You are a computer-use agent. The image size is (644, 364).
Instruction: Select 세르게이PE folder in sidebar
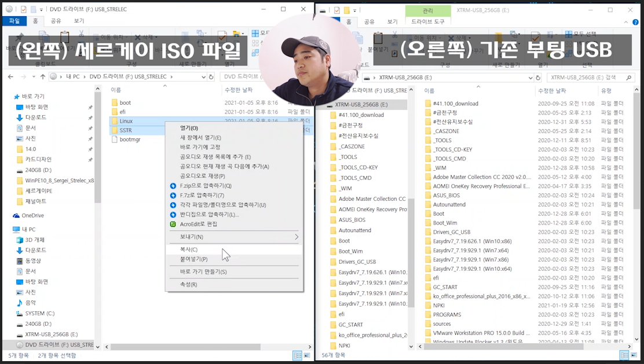click(39, 191)
